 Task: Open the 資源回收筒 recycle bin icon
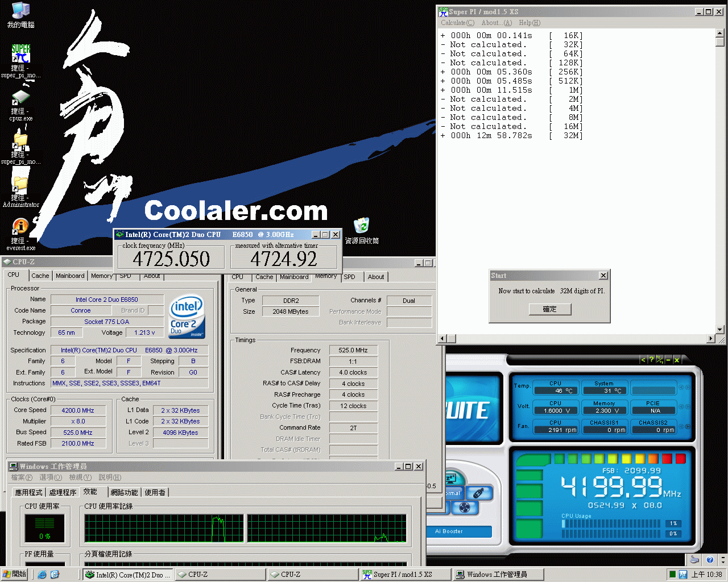click(362, 231)
